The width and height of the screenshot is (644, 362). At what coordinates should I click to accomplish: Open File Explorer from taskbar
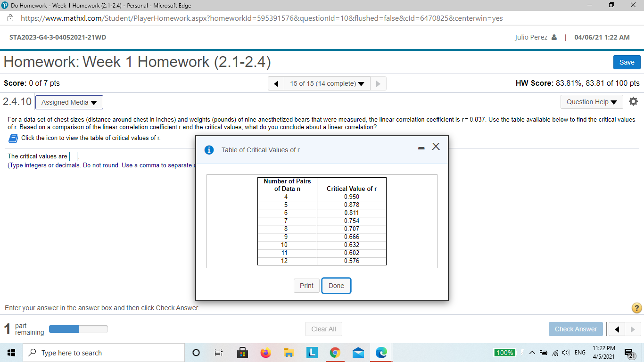(289, 353)
